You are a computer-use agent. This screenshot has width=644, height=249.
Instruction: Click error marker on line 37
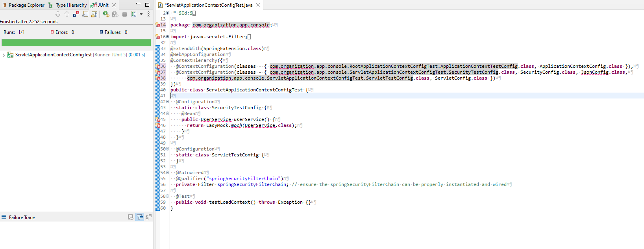pyautogui.click(x=158, y=72)
